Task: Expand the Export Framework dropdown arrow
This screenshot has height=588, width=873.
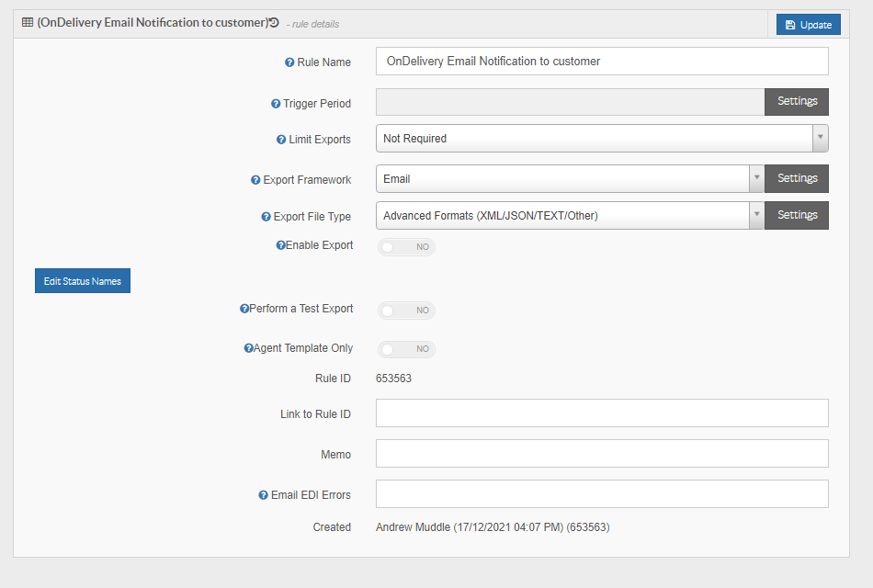Action: click(x=756, y=178)
